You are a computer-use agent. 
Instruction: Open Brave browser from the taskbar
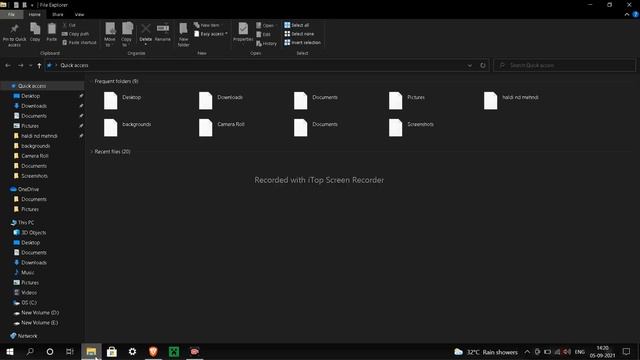(x=153, y=351)
